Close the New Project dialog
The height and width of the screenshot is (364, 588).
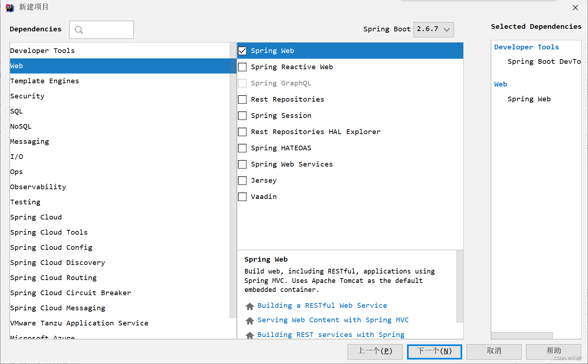(x=575, y=8)
